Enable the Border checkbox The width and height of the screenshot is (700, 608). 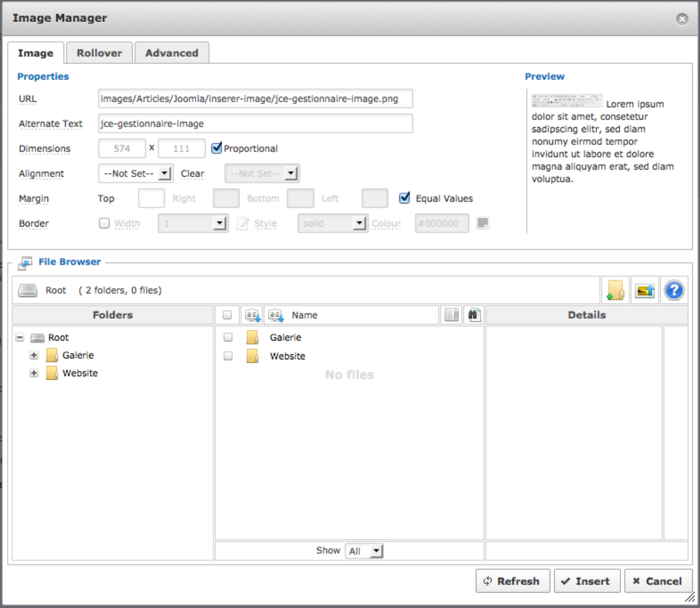tap(104, 223)
